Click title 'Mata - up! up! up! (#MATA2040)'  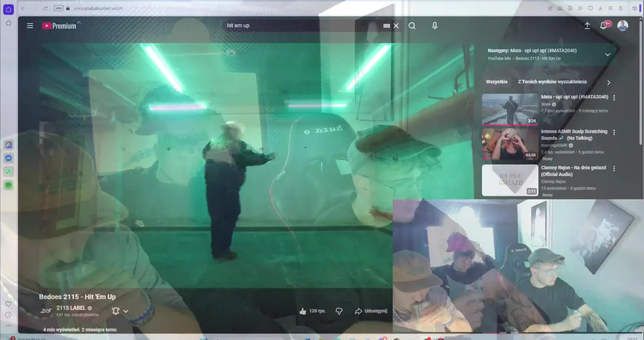(x=575, y=97)
